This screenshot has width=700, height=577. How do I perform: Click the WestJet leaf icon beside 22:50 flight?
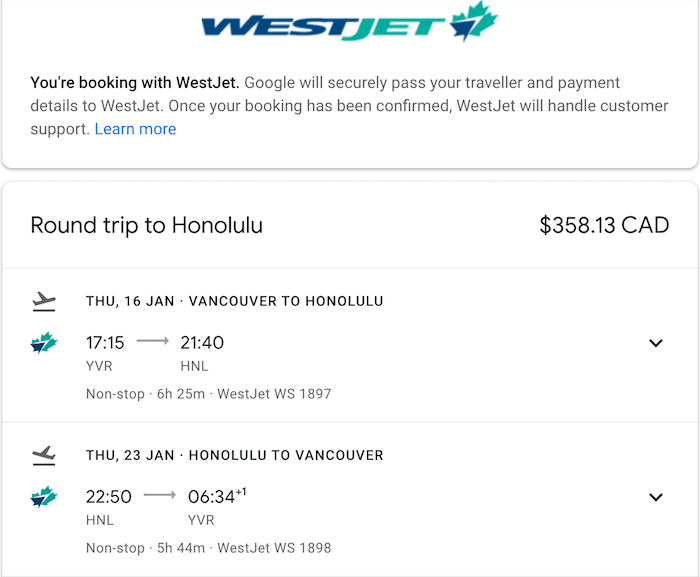point(44,497)
